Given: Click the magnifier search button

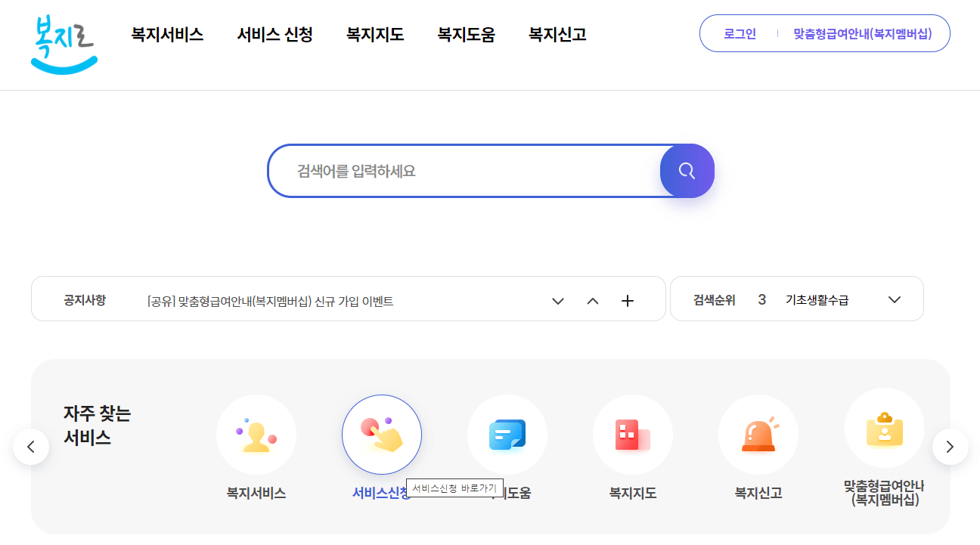Looking at the screenshot, I should coord(687,171).
